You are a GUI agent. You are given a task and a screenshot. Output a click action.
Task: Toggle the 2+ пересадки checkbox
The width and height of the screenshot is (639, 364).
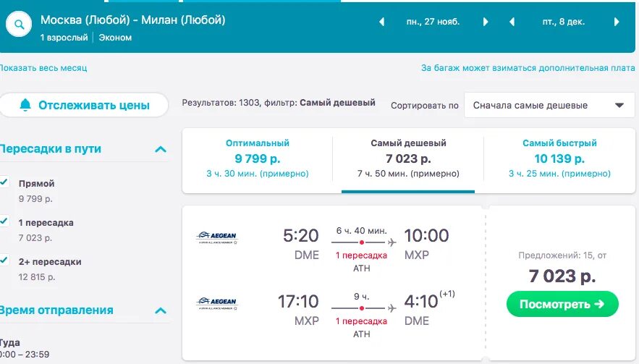pyautogui.click(x=4, y=261)
